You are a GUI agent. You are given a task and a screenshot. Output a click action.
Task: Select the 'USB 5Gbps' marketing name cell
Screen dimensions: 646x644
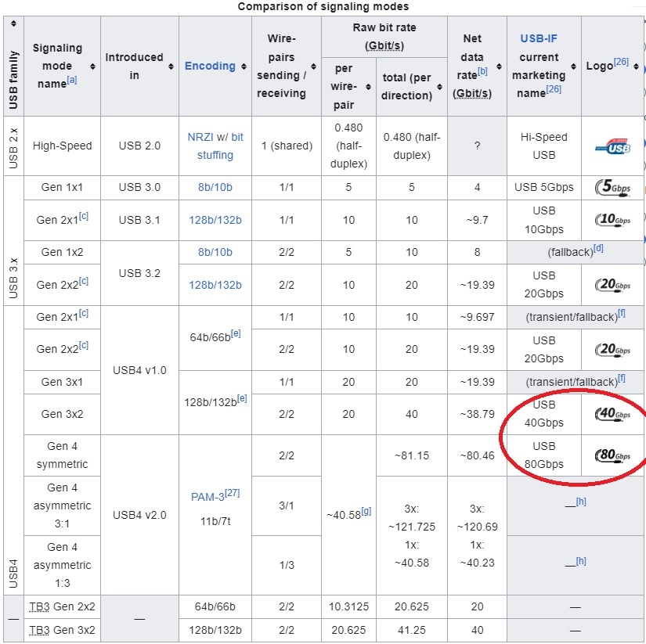(544, 187)
